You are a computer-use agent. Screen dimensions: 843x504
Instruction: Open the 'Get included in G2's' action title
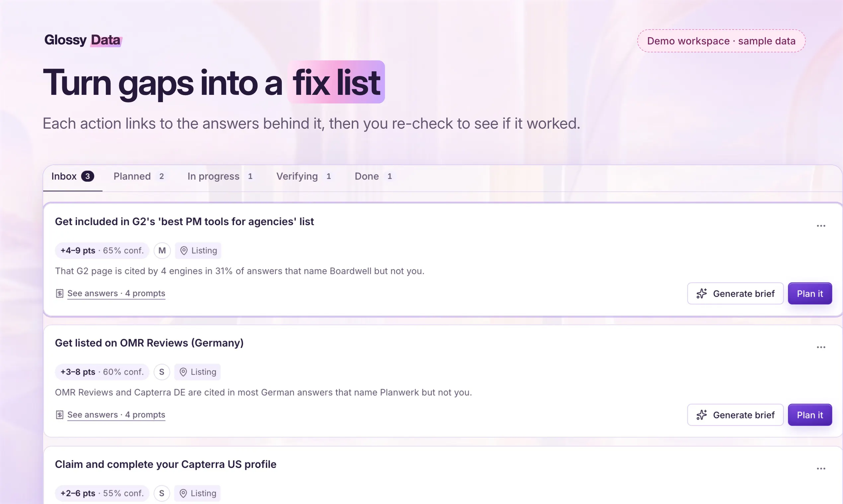pyautogui.click(x=184, y=222)
